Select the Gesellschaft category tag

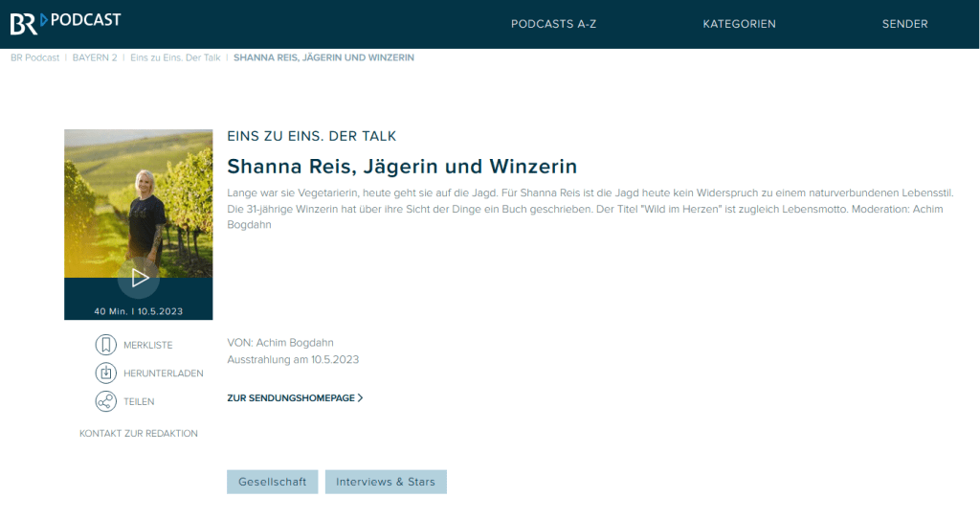tap(272, 482)
